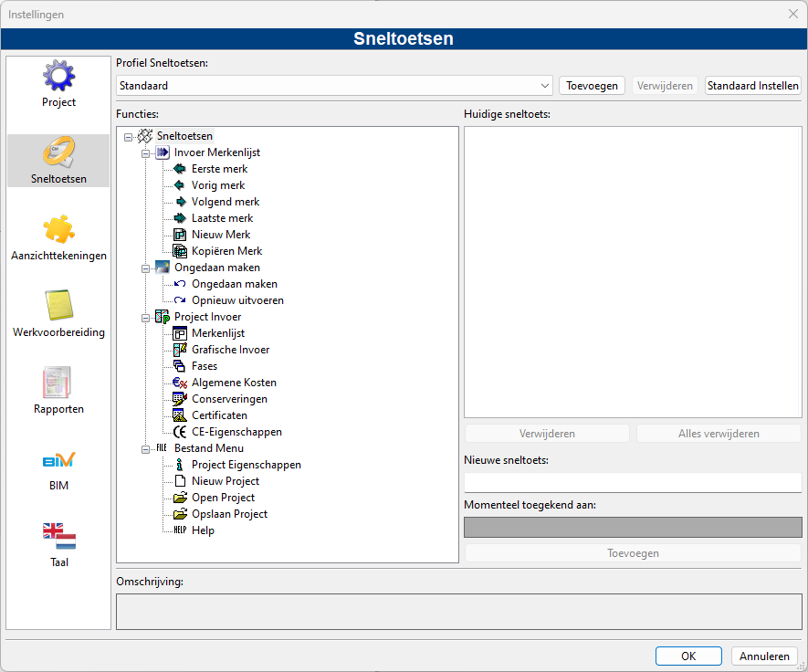Viewport: 808px width, 672px height.
Task: Click the Toevoegen button beside profile dropdown
Action: pos(592,86)
